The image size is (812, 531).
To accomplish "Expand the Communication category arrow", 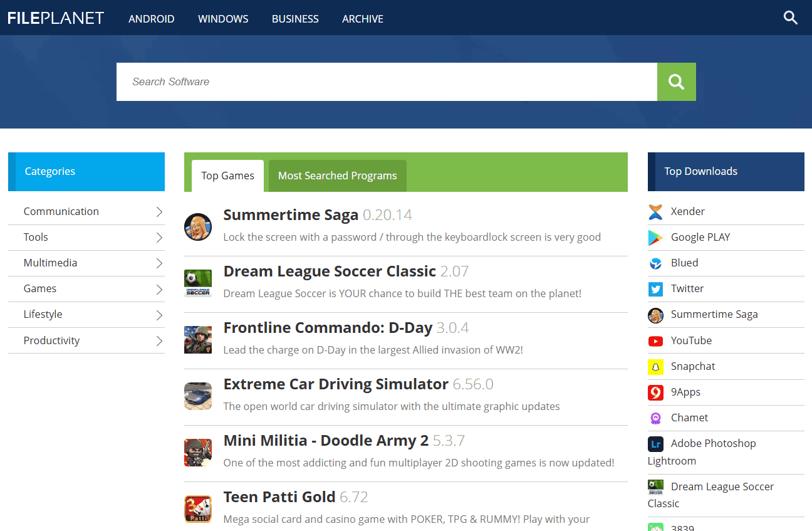I will (159, 212).
